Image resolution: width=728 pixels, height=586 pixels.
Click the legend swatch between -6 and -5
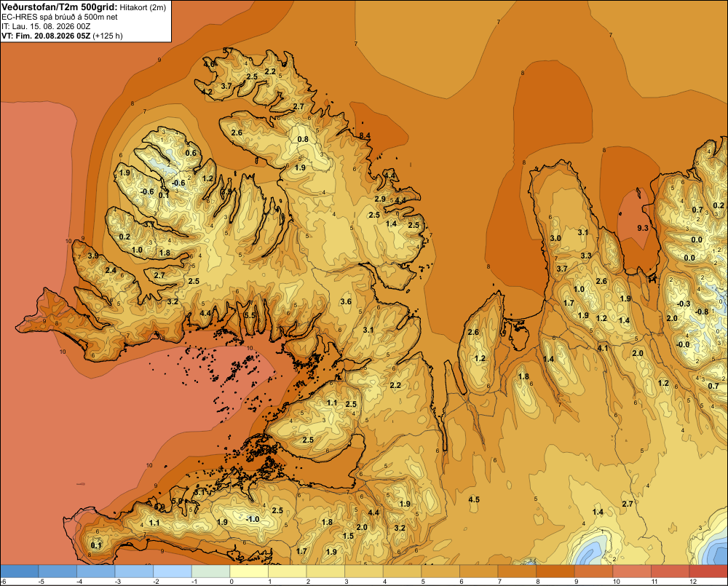pos(20,571)
